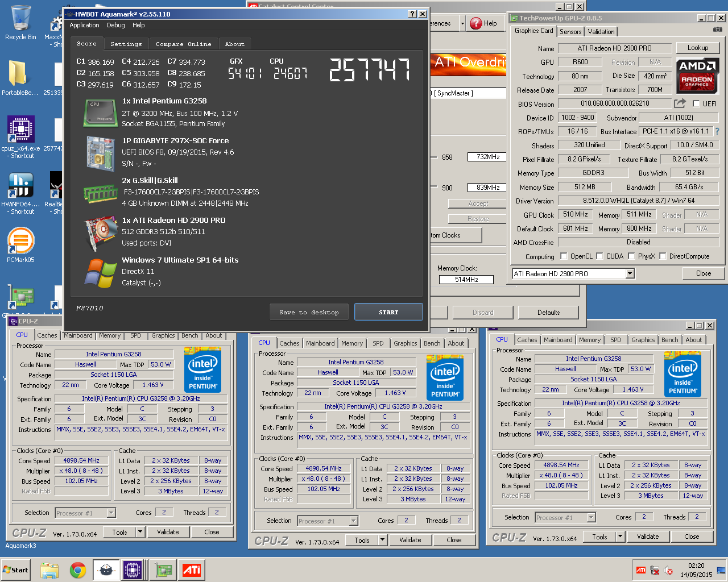The image size is (728, 582).
Task: Switch to Bench tab in right CPU-Z window
Action: point(669,340)
